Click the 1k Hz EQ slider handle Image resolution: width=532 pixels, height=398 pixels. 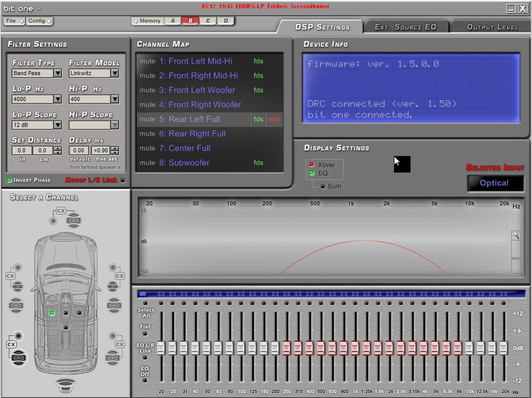tap(355, 348)
